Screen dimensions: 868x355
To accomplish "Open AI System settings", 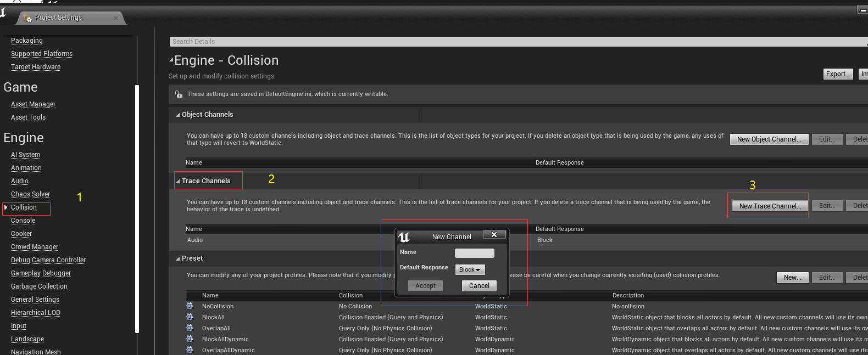I will pyautogui.click(x=25, y=155).
